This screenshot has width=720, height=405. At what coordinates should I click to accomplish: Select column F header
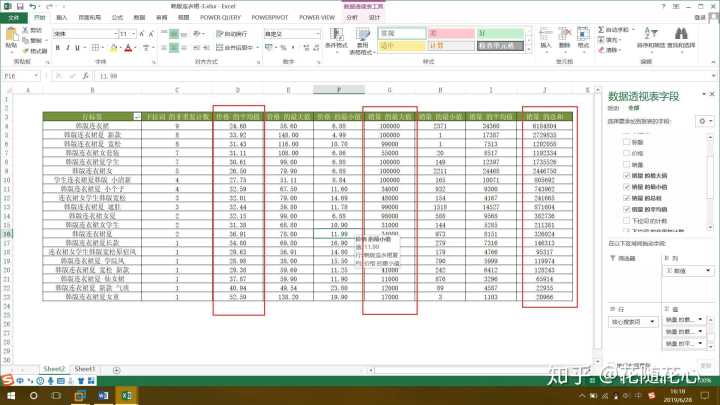click(x=339, y=90)
